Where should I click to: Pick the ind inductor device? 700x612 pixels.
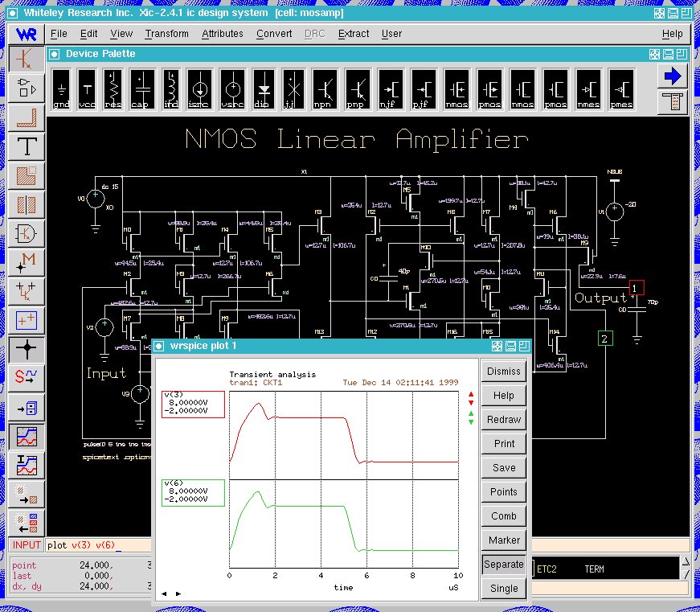pyautogui.click(x=171, y=89)
